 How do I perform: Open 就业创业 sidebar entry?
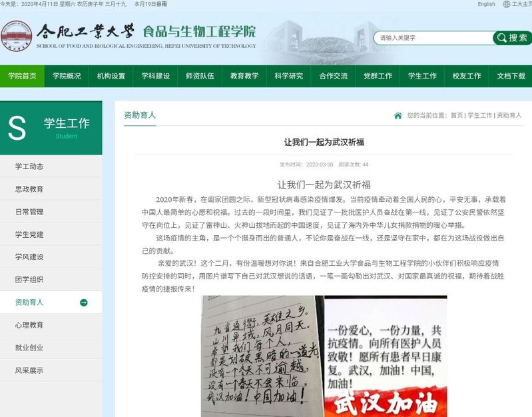point(29,348)
